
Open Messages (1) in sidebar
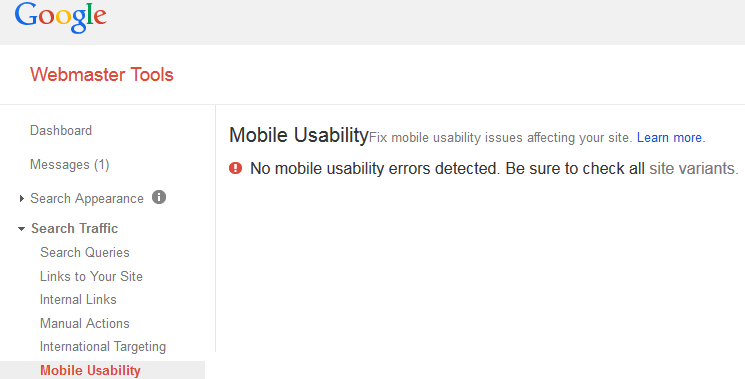(70, 165)
